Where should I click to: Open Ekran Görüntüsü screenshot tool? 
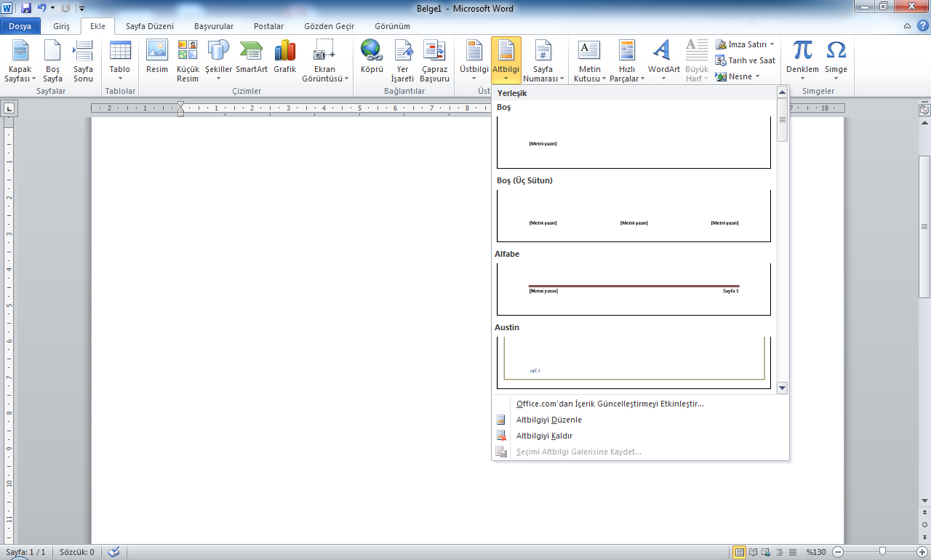[324, 61]
